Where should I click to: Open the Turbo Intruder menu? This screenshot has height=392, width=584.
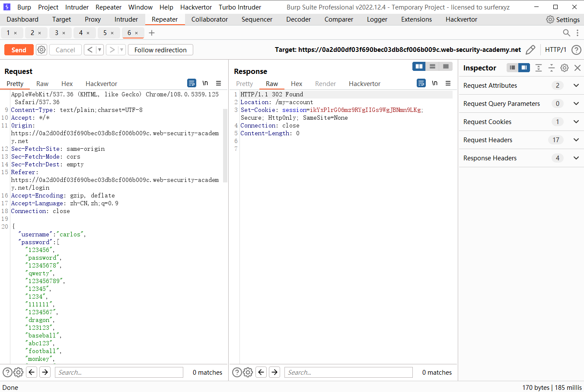click(240, 7)
